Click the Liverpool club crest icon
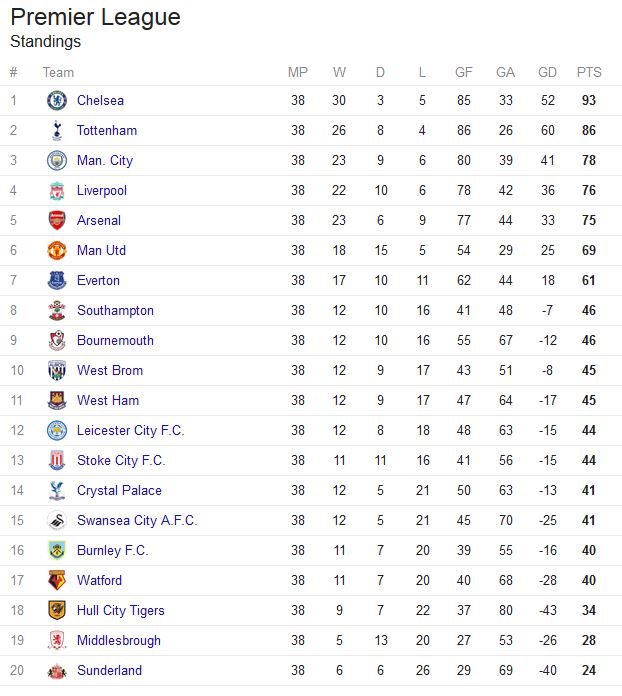 [x=57, y=190]
